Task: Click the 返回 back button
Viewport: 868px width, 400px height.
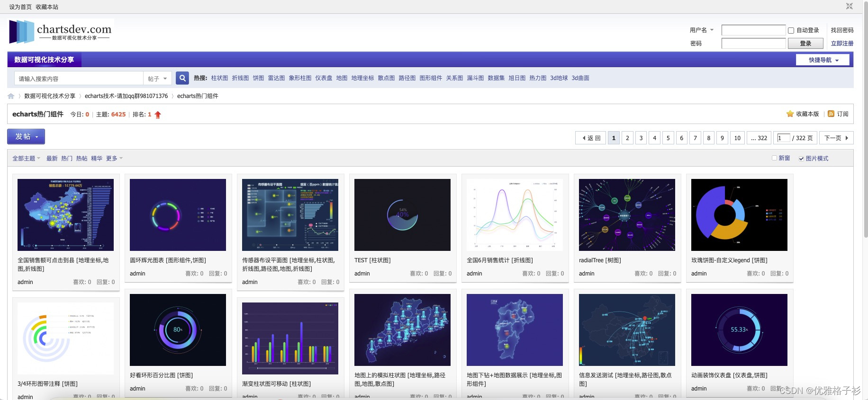Action: (x=591, y=138)
